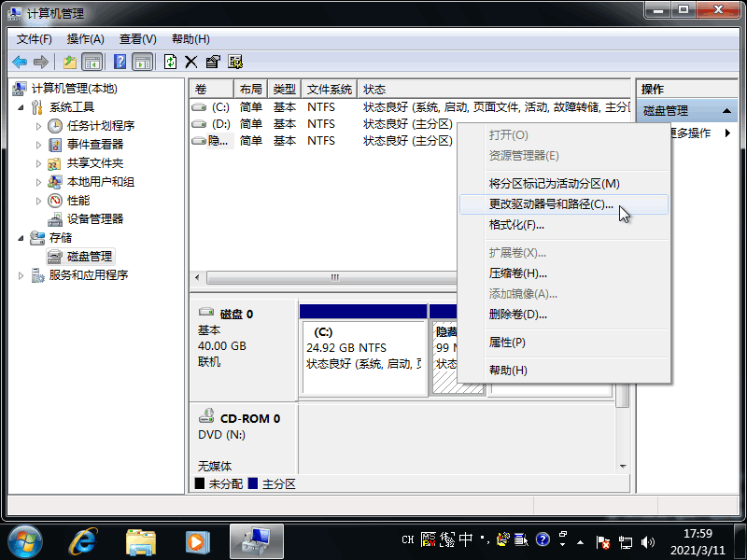Click the Back arrow toolbar icon
This screenshot has height=560, width=747.
point(20,62)
